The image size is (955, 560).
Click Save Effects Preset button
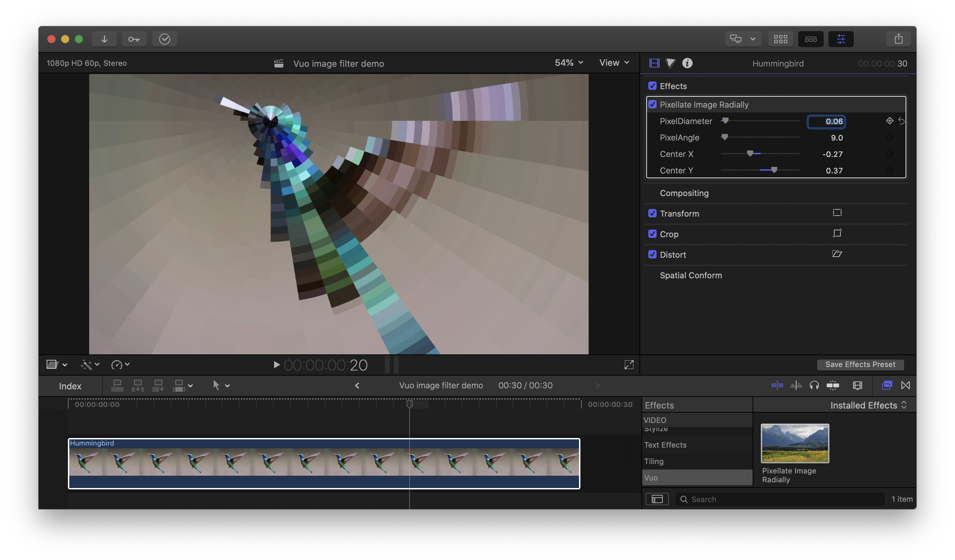pos(860,364)
